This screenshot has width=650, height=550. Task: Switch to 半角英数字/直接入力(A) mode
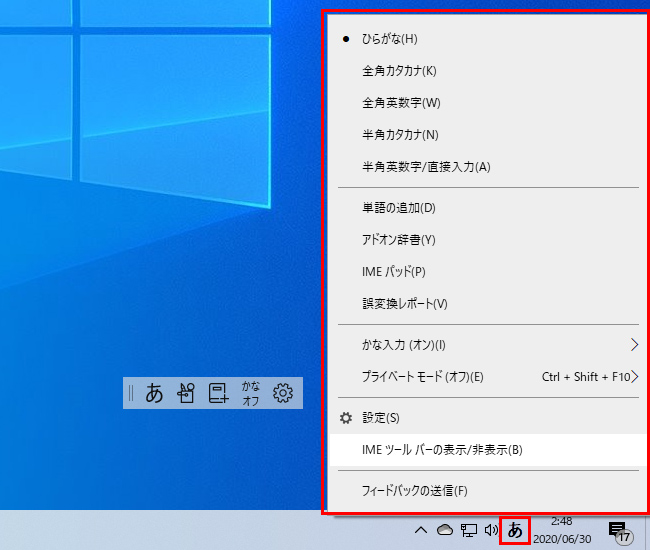click(426, 167)
